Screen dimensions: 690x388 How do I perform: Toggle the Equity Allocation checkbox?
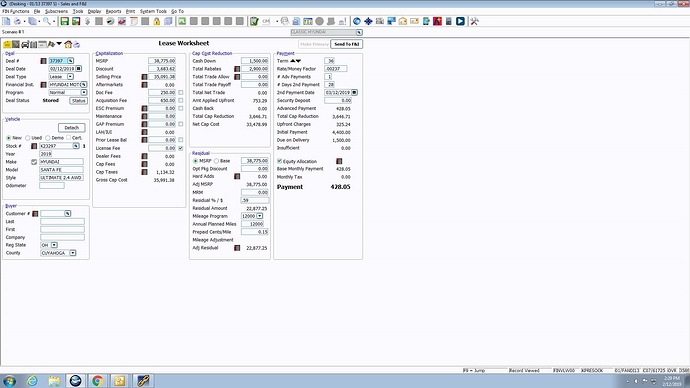(x=279, y=161)
